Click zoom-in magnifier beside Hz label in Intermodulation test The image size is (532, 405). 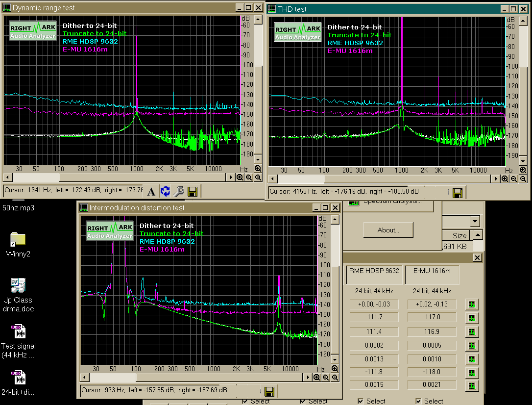(335, 368)
